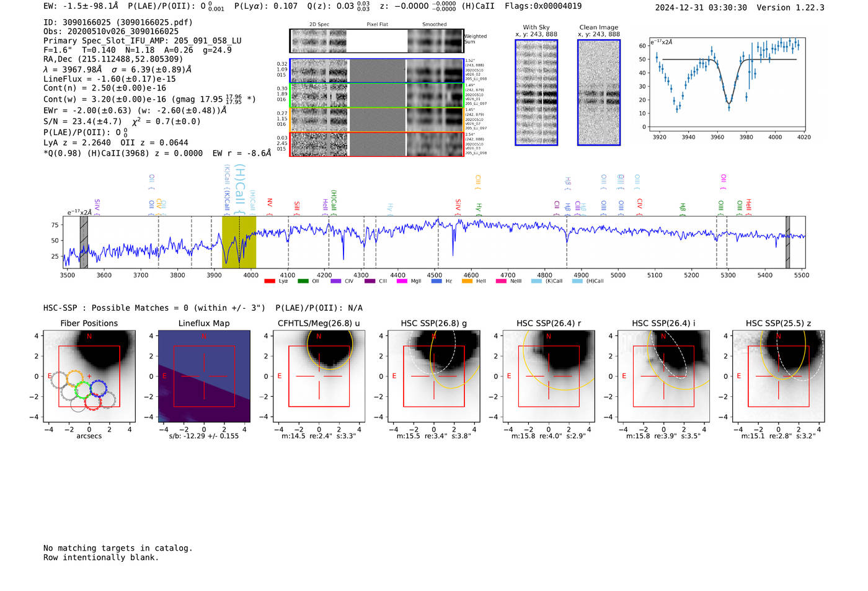Click the green OII legend swatch
Screen dimensions: 868x591
click(x=303, y=282)
